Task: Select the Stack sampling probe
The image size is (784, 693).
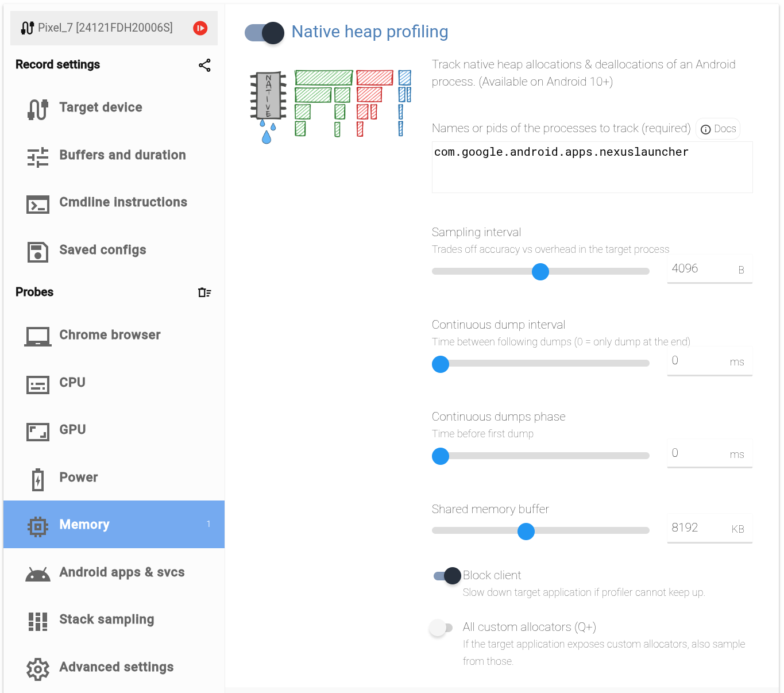Action: (106, 619)
